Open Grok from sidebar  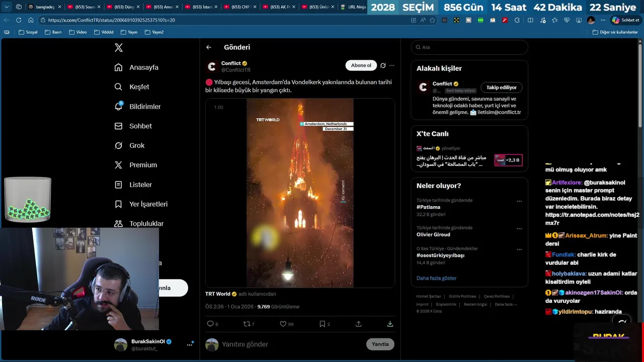pos(129,145)
